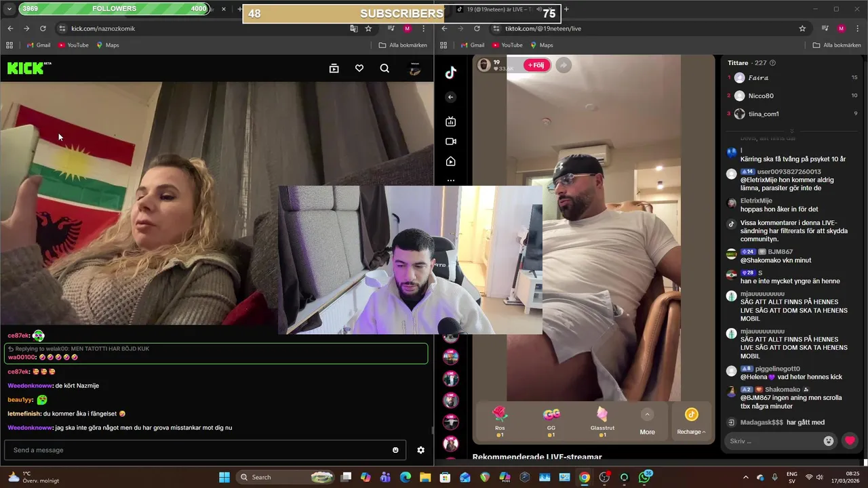
Task: Open Kick profile avatar menu
Action: click(x=415, y=68)
